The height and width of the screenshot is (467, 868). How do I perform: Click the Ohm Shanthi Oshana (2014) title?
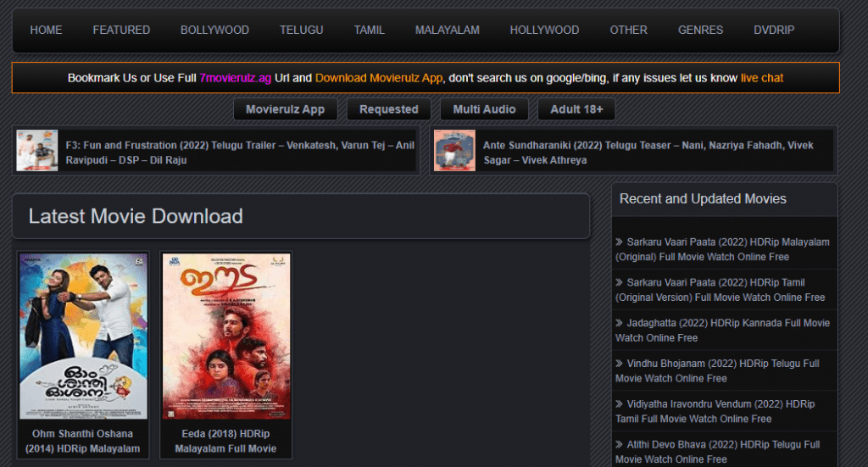tap(82, 441)
